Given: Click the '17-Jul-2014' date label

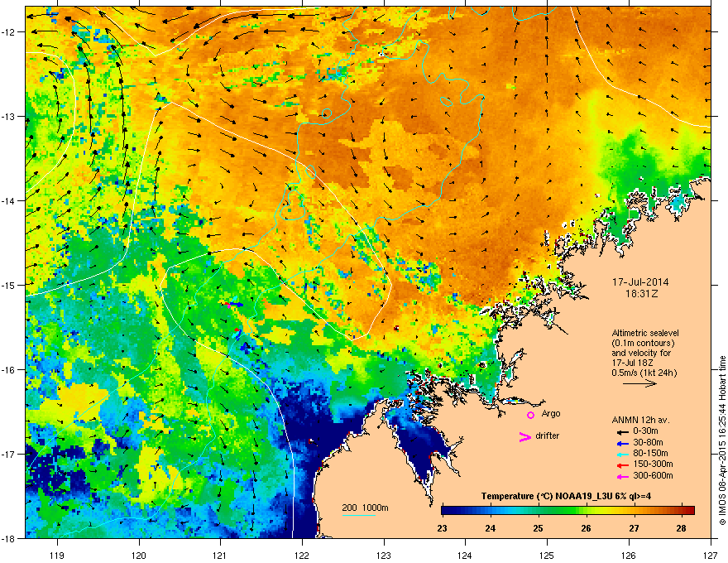Looking at the screenshot, I should 640,282.
